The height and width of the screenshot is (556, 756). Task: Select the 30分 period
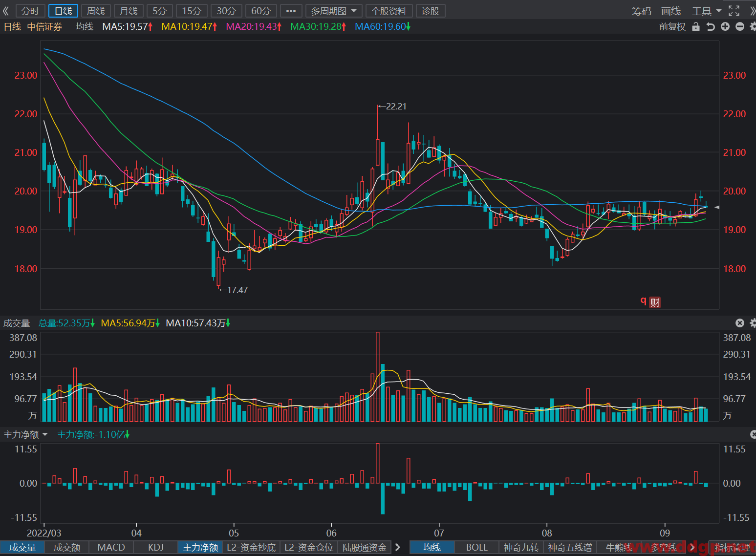click(226, 11)
